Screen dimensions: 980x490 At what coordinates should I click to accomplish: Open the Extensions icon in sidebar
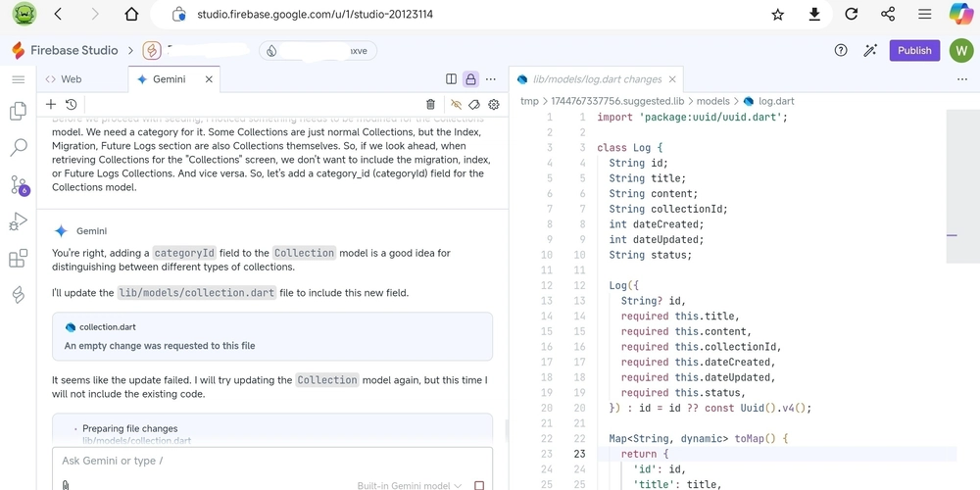pyautogui.click(x=18, y=258)
